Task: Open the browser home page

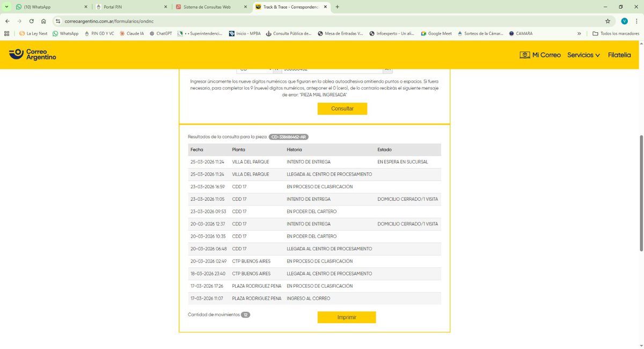Action: tap(43, 21)
